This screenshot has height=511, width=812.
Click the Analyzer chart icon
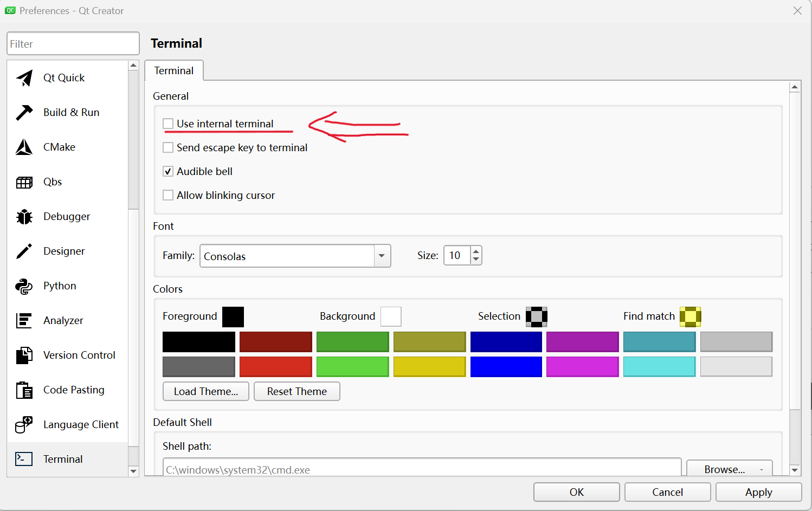[24, 321]
